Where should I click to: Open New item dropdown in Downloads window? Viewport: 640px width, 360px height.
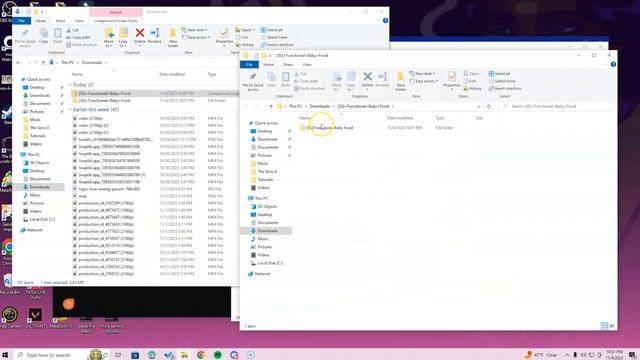(x=195, y=30)
